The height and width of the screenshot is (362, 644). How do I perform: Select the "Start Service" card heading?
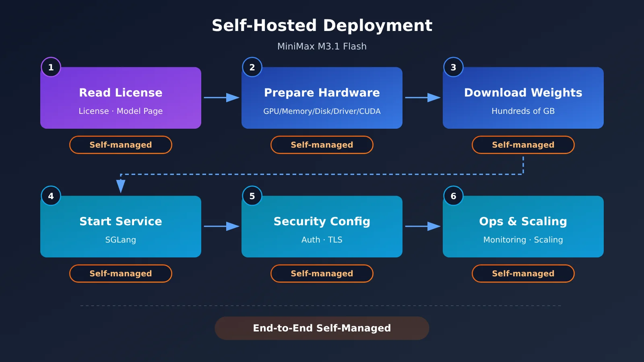(121, 221)
